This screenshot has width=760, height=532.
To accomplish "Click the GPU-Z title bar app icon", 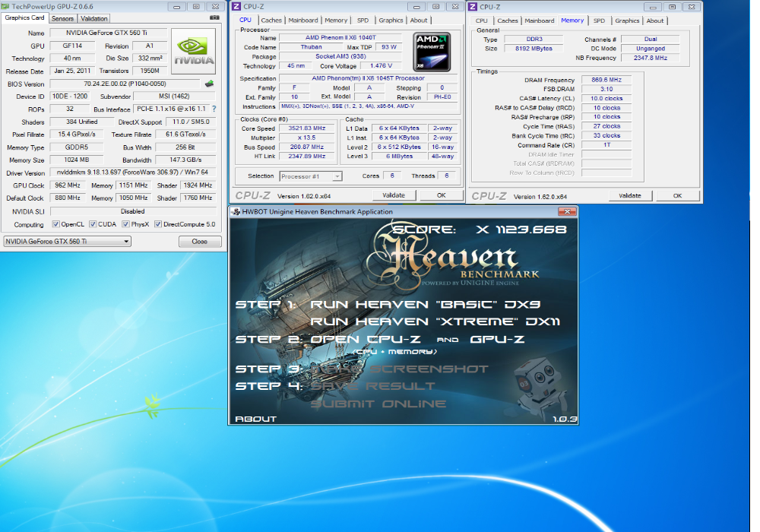I will click(5, 6).
